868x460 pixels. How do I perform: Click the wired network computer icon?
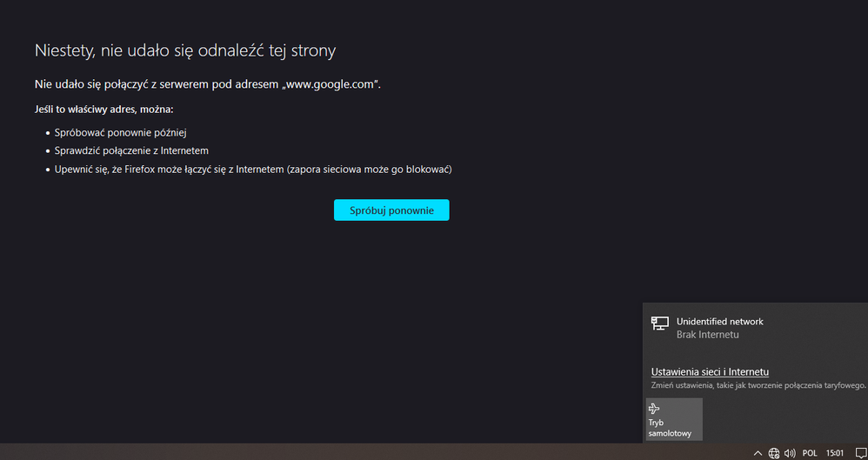pyautogui.click(x=659, y=323)
